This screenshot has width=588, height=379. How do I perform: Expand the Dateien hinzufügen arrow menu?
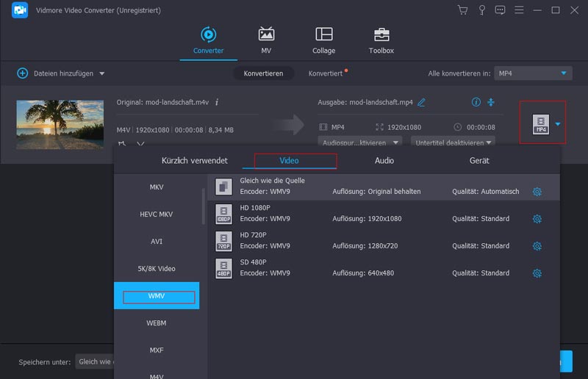tap(101, 73)
